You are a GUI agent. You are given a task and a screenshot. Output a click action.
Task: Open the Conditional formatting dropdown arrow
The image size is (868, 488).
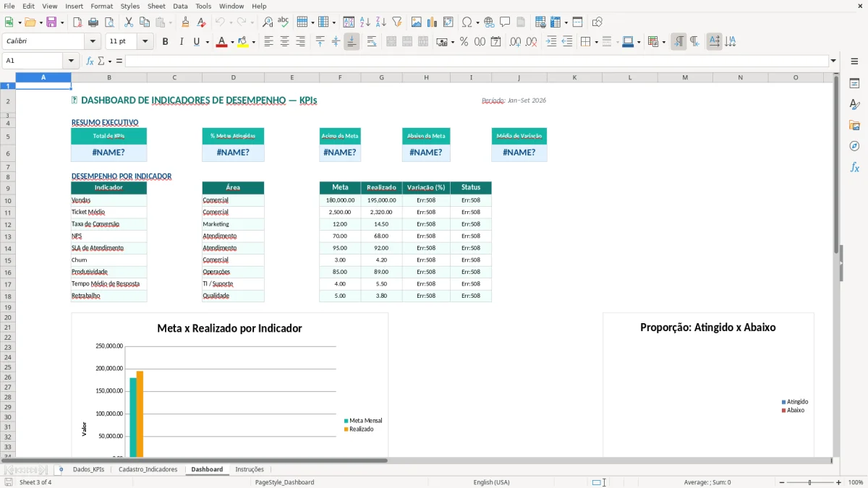pyautogui.click(x=663, y=42)
